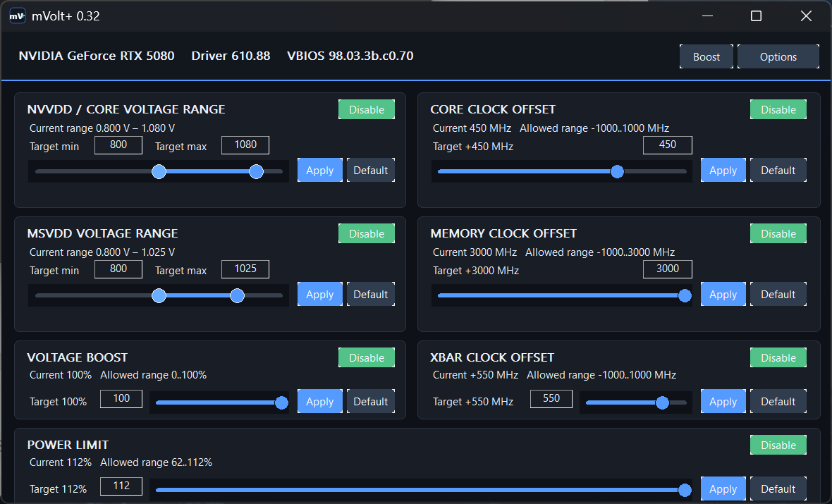
Task: Click NVVDD Target max field showing 1080
Action: [245, 145]
